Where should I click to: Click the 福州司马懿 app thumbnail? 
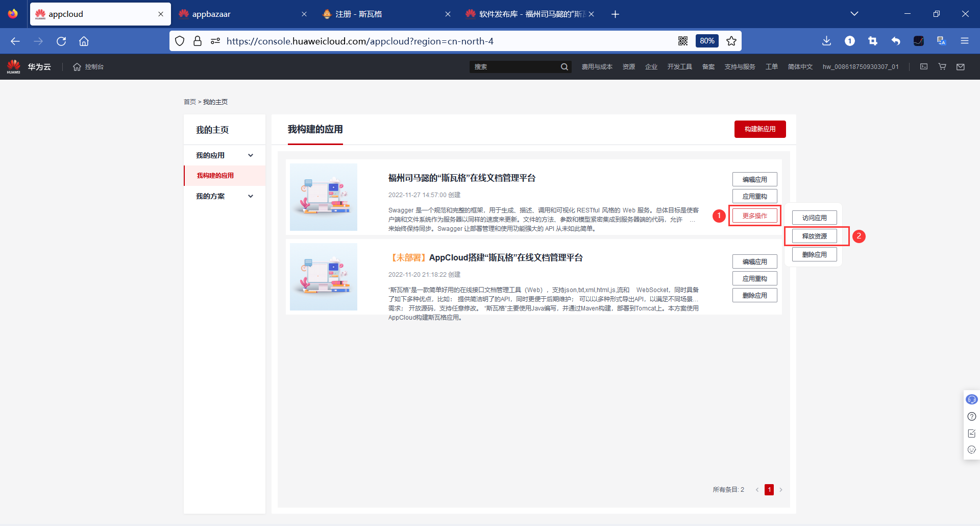(x=324, y=197)
